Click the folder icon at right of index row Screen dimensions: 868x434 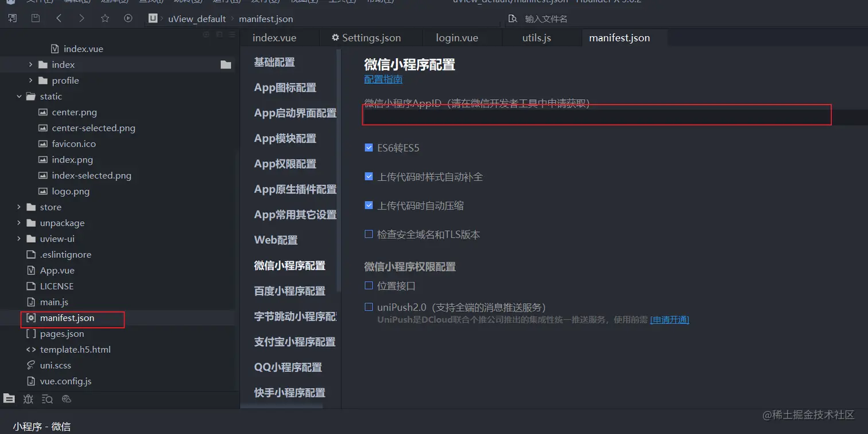pos(226,65)
